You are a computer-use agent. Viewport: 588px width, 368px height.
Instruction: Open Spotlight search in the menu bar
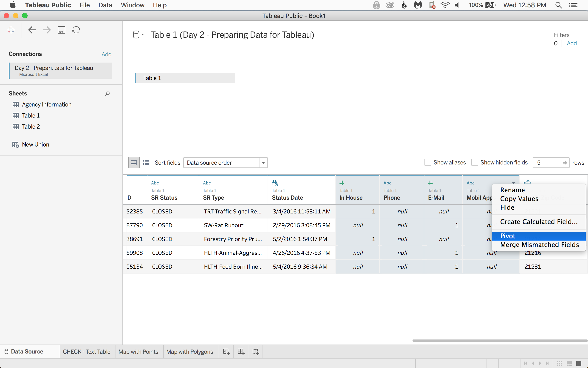pyautogui.click(x=558, y=5)
